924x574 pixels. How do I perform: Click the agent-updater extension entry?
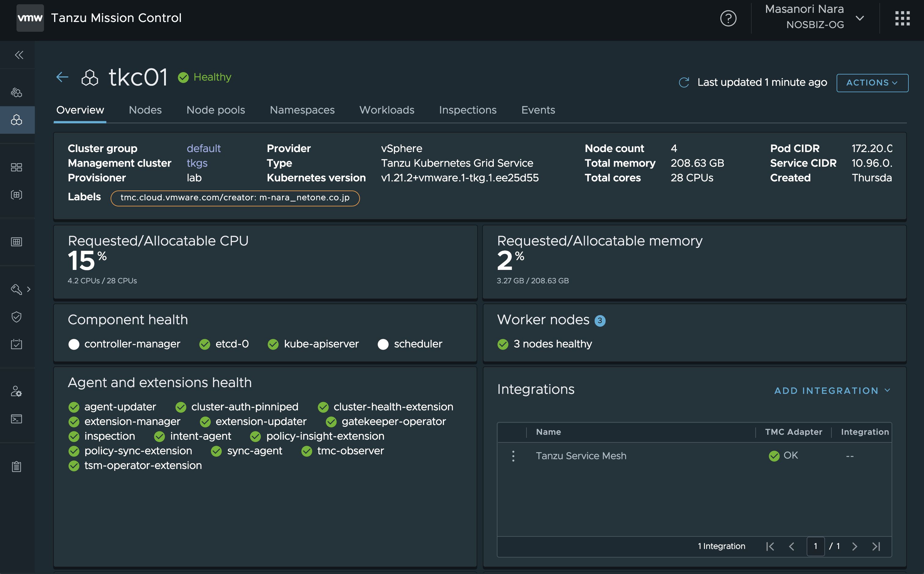(112, 407)
